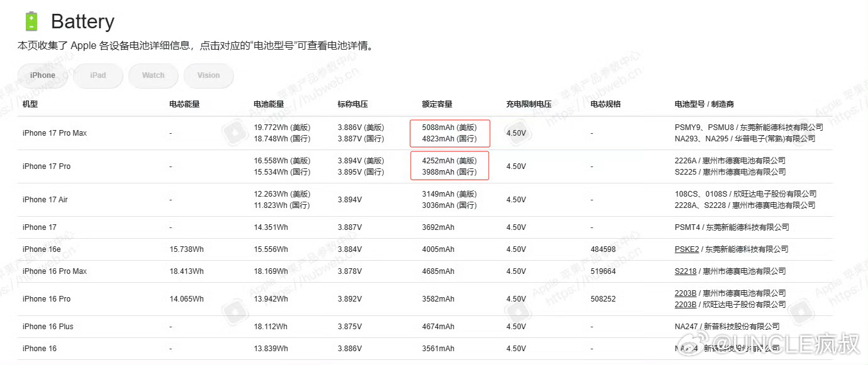The height and width of the screenshot is (365, 868).
Task: Select the iPhone 16 Plus row name
Action: point(48,327)
